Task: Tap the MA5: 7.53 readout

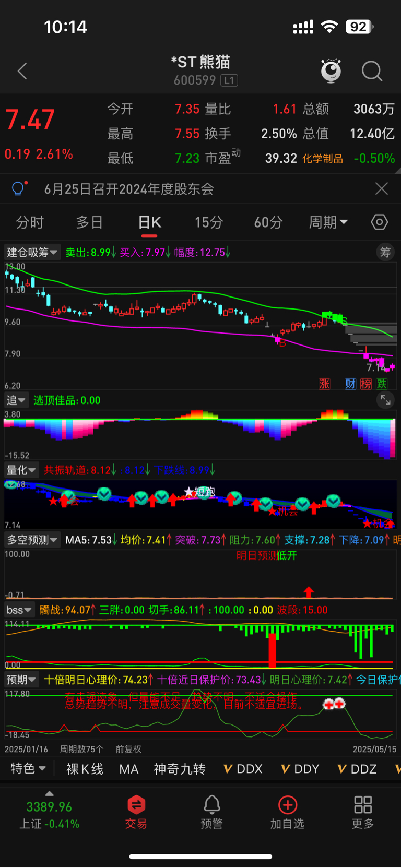Action: tap(89, 540)
